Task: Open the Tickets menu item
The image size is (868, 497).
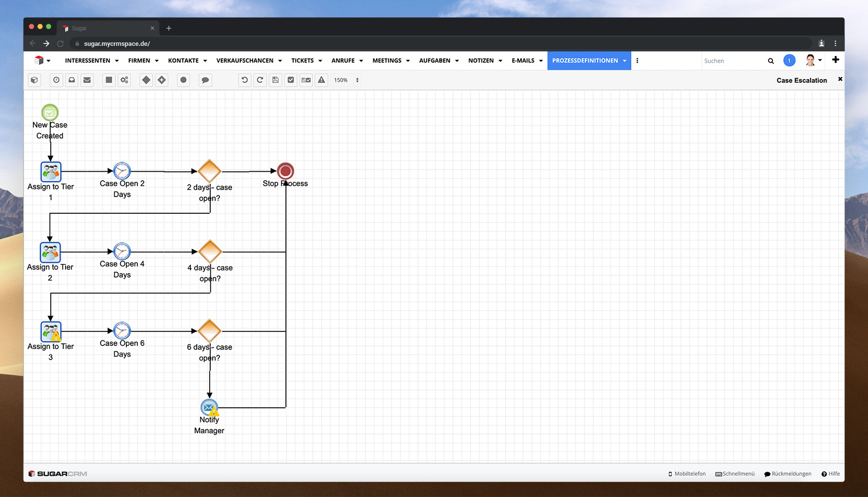Action: pos(302,61)
